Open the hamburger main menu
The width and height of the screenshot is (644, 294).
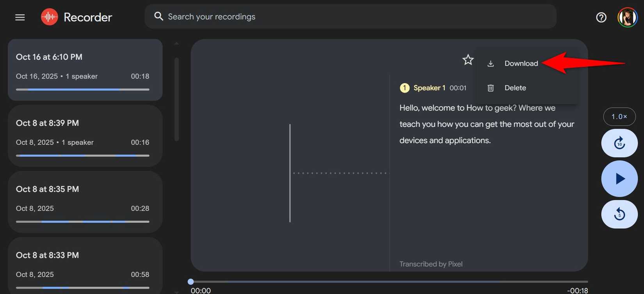click(x=20, y=17)
